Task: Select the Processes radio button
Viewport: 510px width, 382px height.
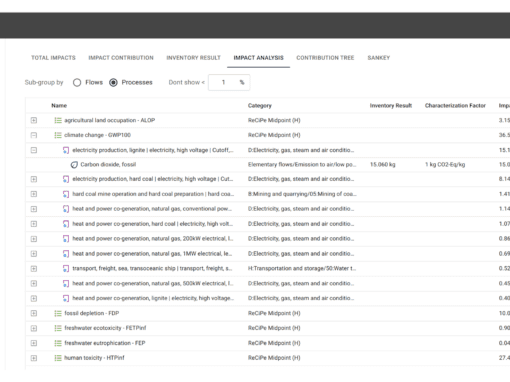Action: tap(113, 82)
